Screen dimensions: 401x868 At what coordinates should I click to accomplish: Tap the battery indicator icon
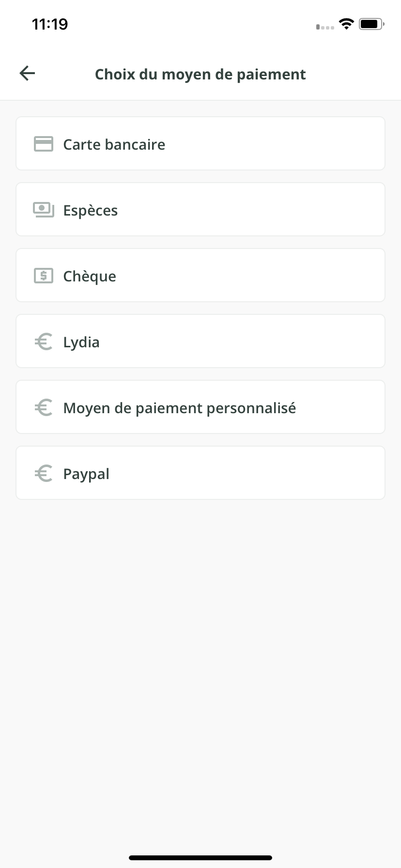pyautogui.click(x=371, y=24)
